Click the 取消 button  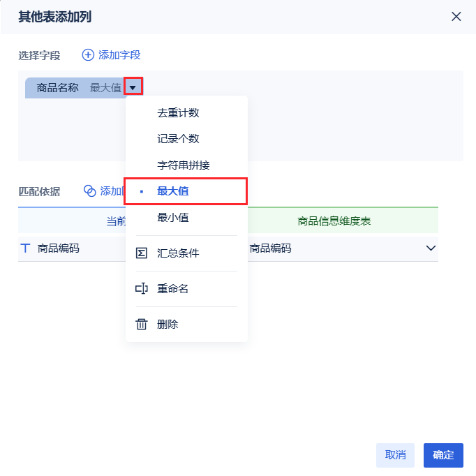click(x=395, y=455)
